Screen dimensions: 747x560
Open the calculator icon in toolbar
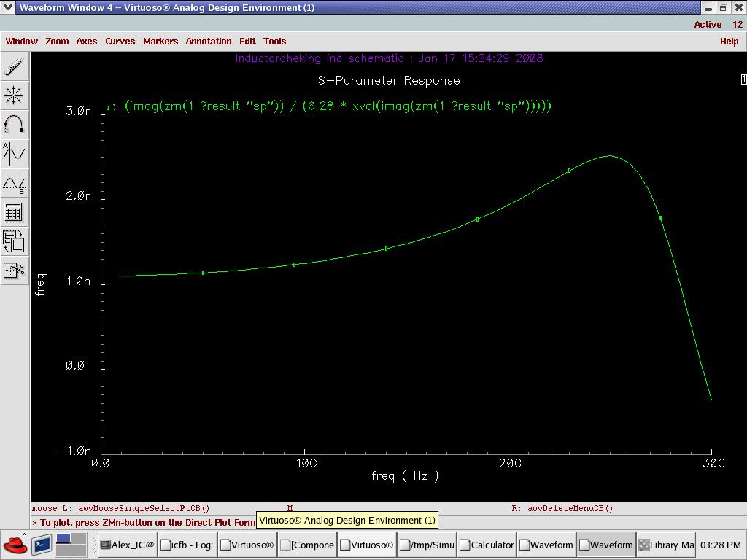pos(14,212)
